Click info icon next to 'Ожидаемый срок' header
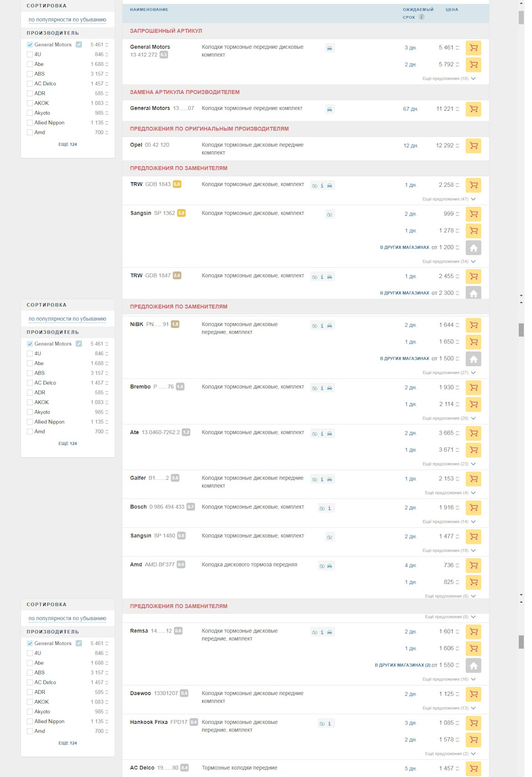Image resolution: width=532 pixels, height=777 pixels. (x=422, y=17)
